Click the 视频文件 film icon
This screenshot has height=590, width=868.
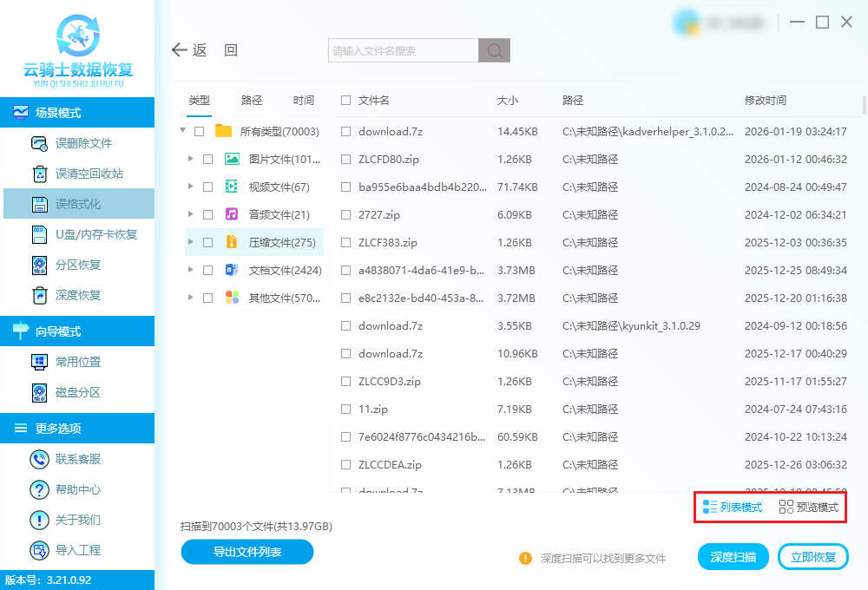pyautogui.click(x=232, y=187)
